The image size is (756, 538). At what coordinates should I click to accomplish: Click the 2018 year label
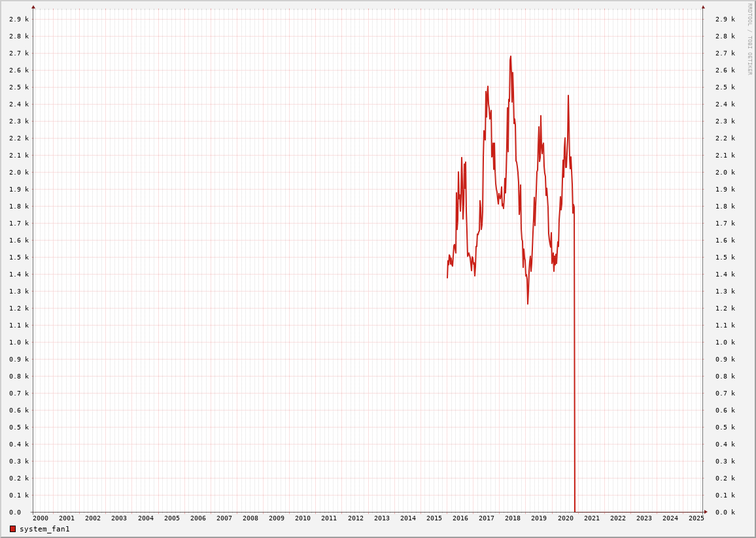click(513, 518)
